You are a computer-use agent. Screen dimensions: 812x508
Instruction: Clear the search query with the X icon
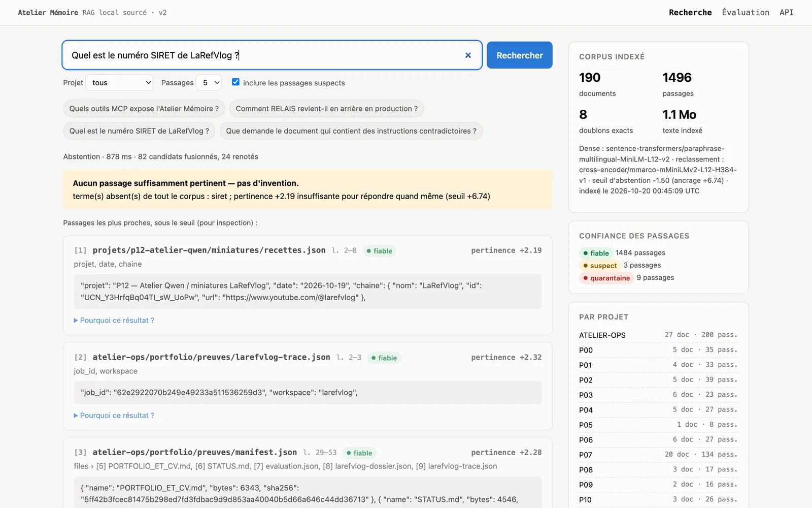click(x=468, y=55)
